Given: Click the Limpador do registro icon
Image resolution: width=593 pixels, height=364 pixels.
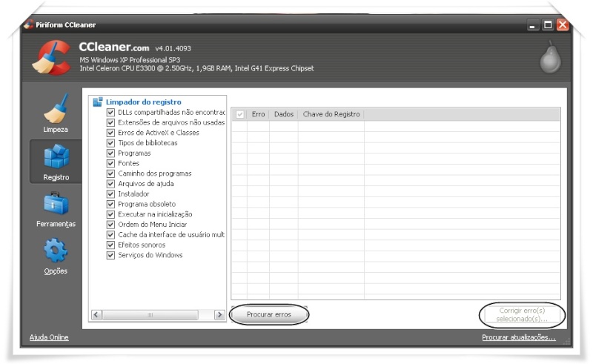Looking at the screenshot, I should click(98, 102).
